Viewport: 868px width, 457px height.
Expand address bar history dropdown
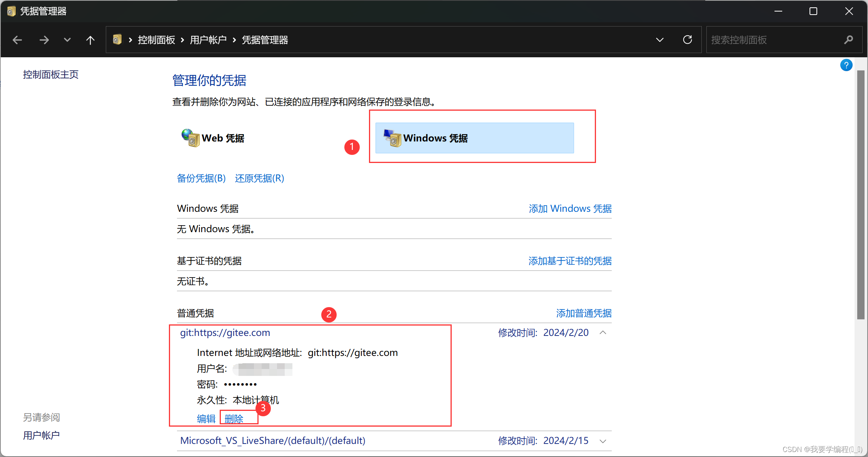coord(660,40)
